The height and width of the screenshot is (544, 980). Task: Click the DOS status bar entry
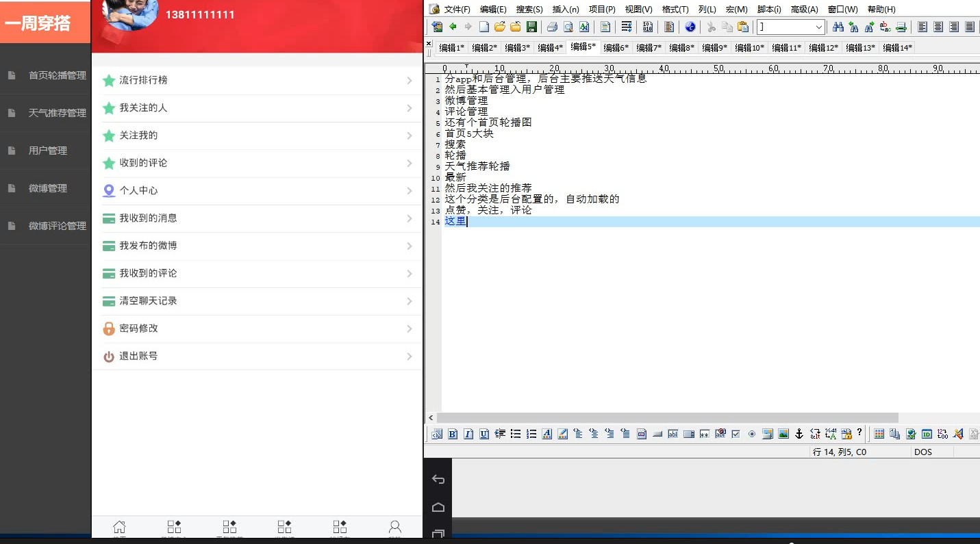tap(923, 452)
